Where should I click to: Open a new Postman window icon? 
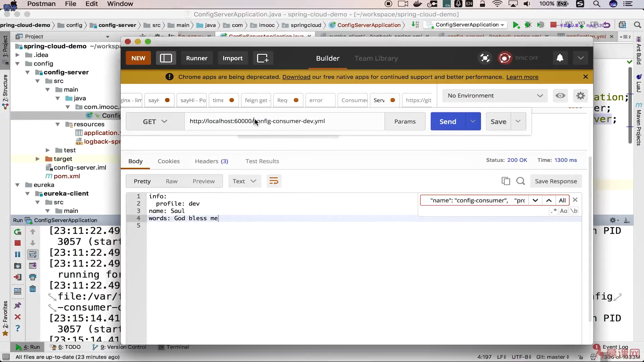pos(262,58)
